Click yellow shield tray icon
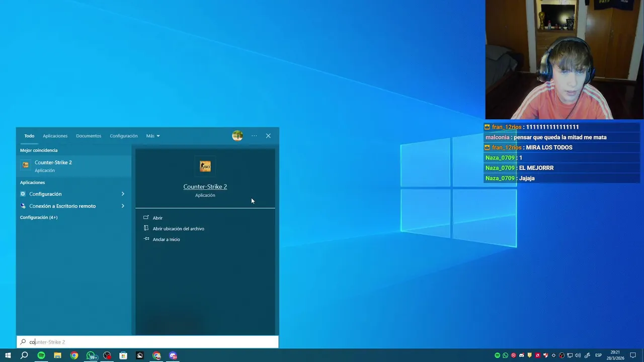The width and height of the screenshot is (644, 362). tap(529, 355)
